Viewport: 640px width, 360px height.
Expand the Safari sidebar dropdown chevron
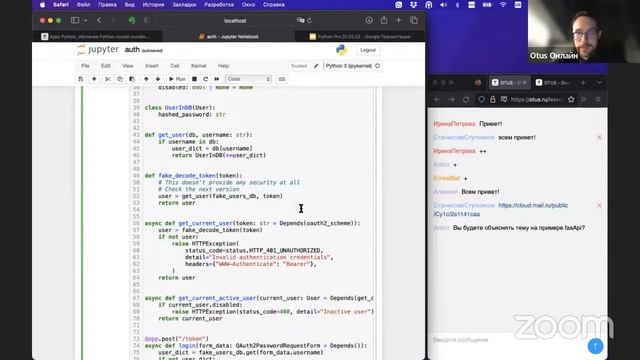pos(85,20)
